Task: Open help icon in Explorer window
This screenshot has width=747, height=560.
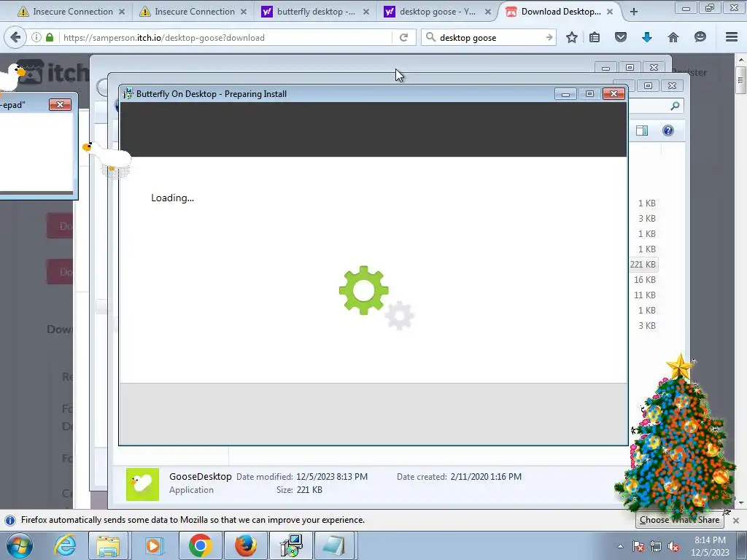Action: tap(668, 131)
